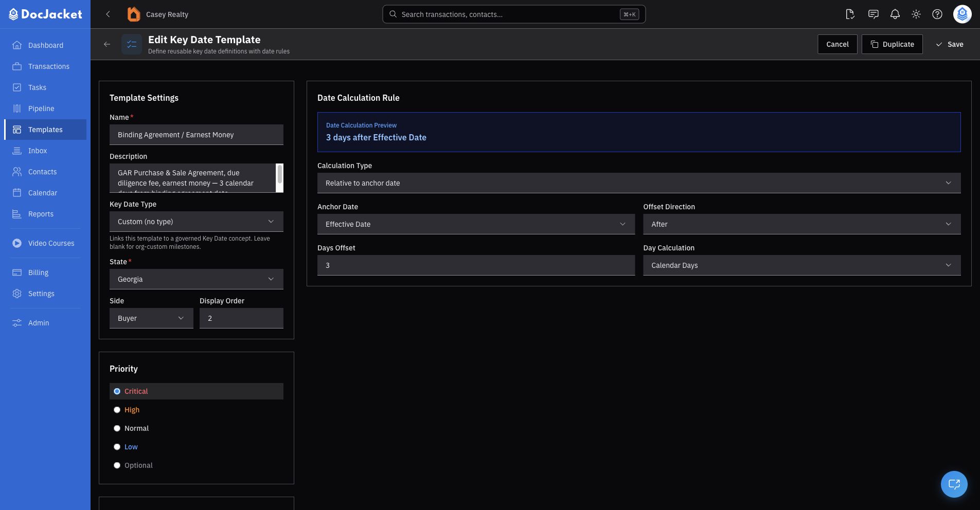The image size is (980, 510).
Task: Click the Admin sliders icon
Action: pos(17,323)
